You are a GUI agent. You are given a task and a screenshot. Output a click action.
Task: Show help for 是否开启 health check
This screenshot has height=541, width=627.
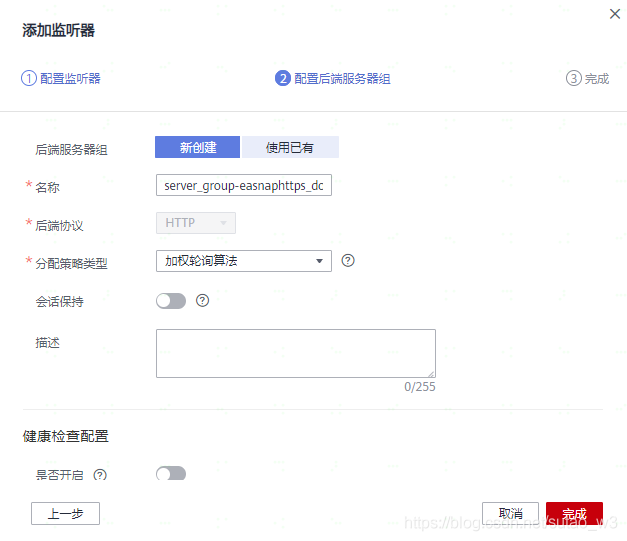coord(100,475)
